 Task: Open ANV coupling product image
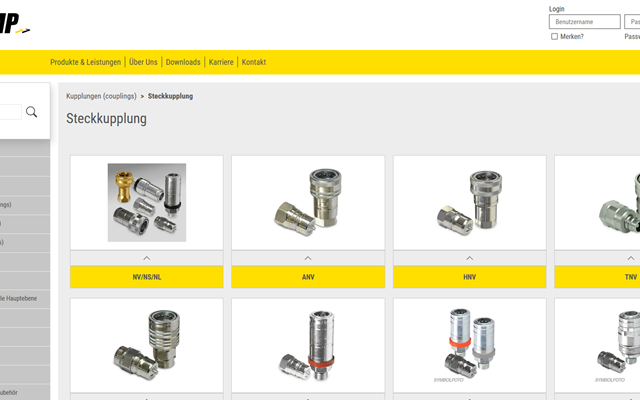[308, 202]
